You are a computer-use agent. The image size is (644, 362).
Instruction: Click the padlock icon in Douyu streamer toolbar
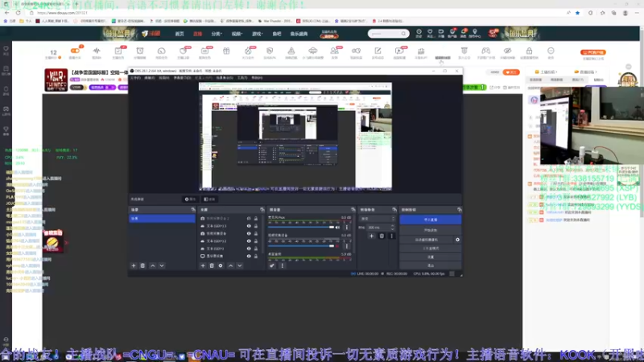(x=529, y=51)
